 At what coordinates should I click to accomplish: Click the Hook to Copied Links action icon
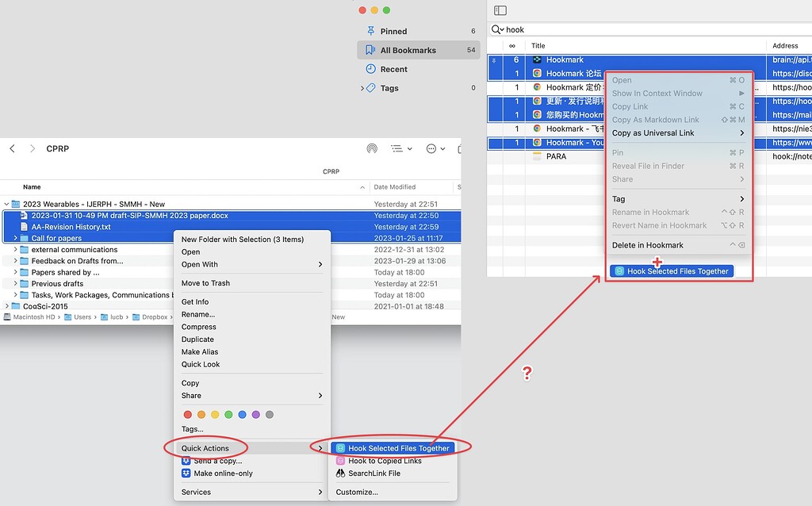point(340,460)
